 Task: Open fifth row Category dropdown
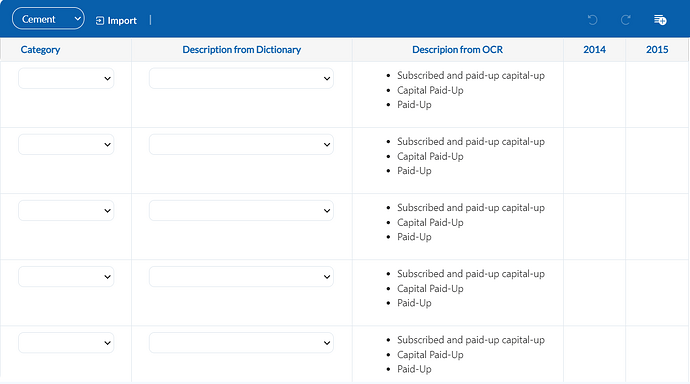(x=66, y=342)
